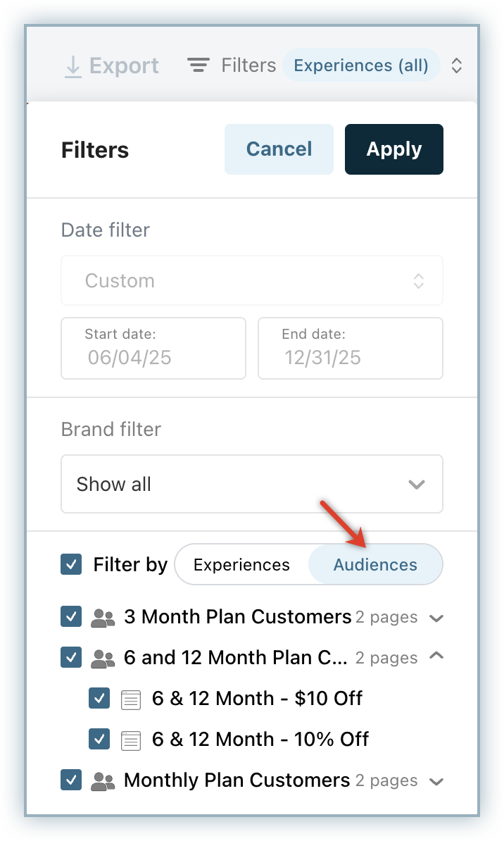Open the Brand filter Show all dropdown
504x841 pixels.
point(252,485)
